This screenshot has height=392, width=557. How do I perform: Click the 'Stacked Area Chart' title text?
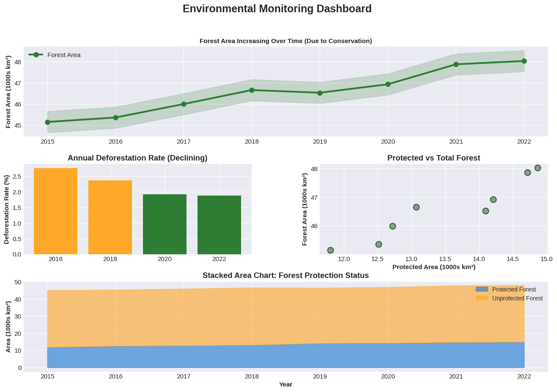click(x=285, y=275)
